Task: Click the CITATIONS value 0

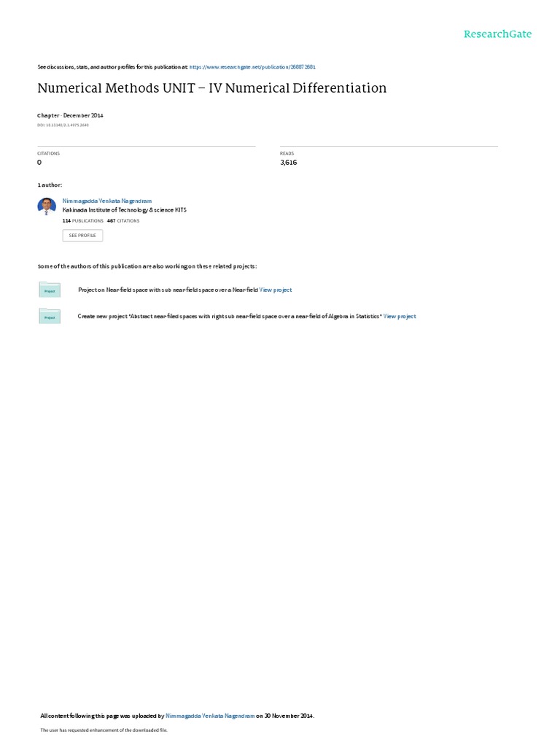Action: click(39, 163)
